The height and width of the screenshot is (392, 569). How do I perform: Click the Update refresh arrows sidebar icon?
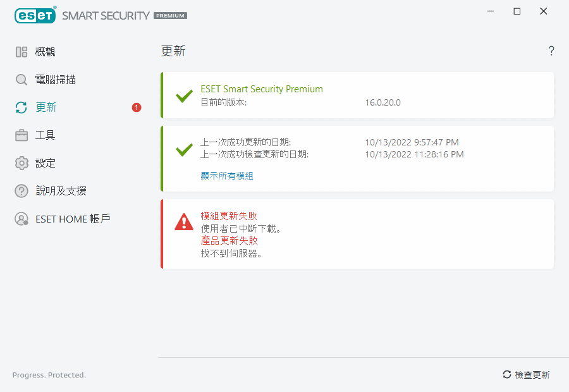pyautogui.click(x=21, y=107)
